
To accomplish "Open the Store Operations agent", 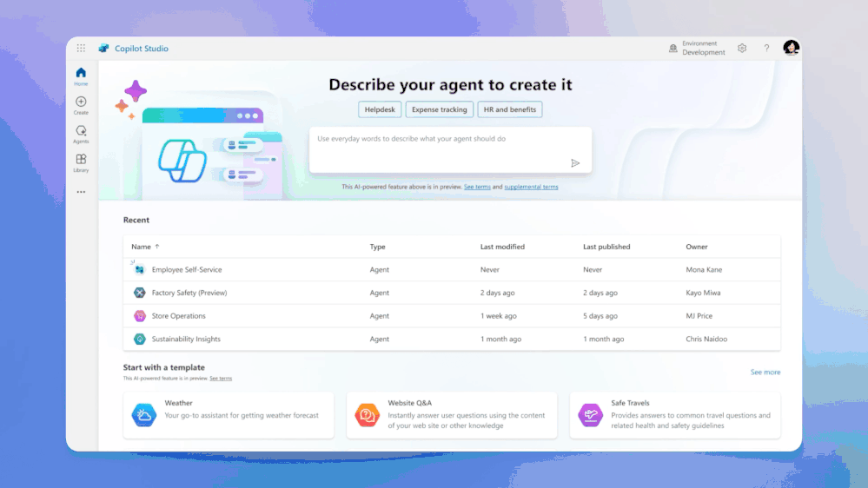I will click(x=178, y=316).
